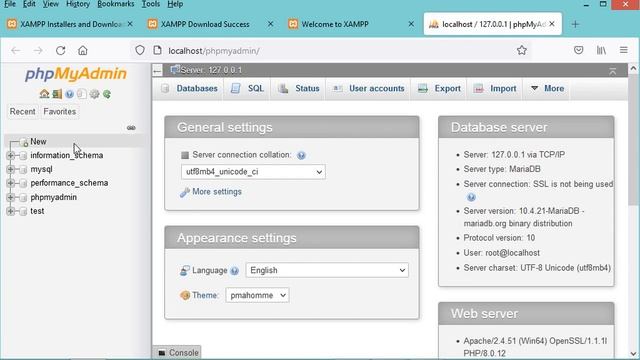Click the help icon beside collation label
The height and width of the screenshot is (360, 640).
[x=301, y=155]
